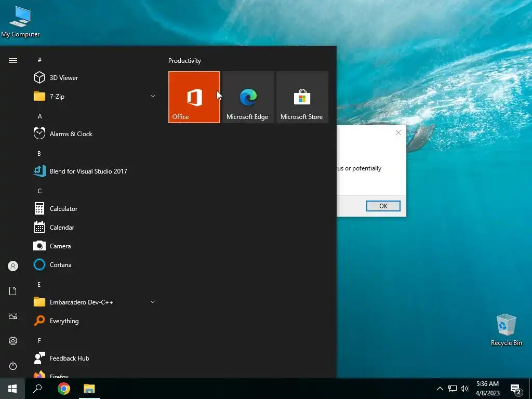Image resolution: width=532 pixels, height=399 pixels.
Task: Launch Microsoft Edge tile
Action: (x=248, y=97)
